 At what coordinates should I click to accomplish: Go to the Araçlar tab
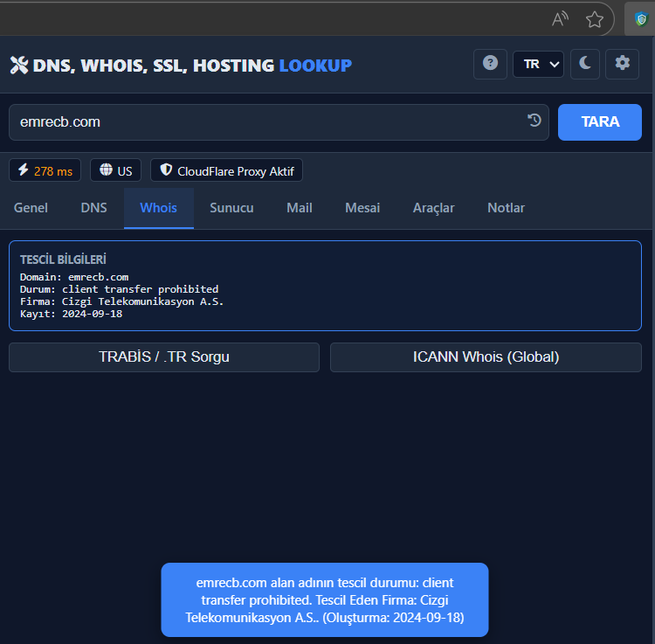click(433, 208)
